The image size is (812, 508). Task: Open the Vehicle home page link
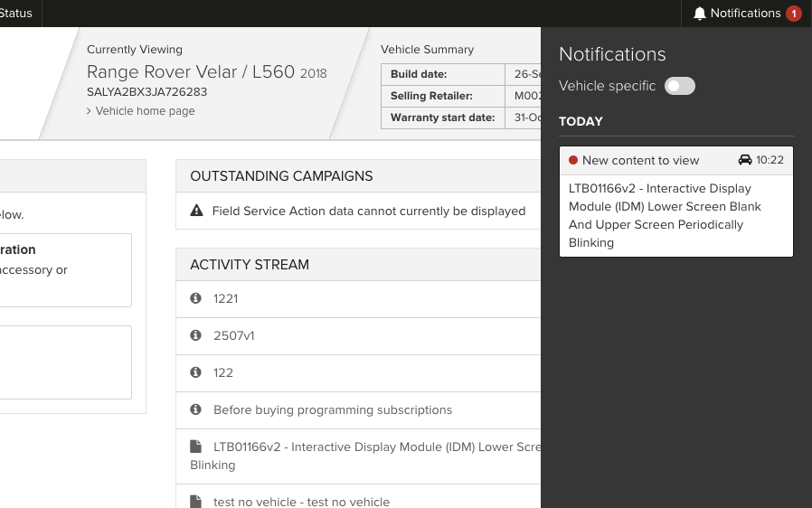click(145, 111)
